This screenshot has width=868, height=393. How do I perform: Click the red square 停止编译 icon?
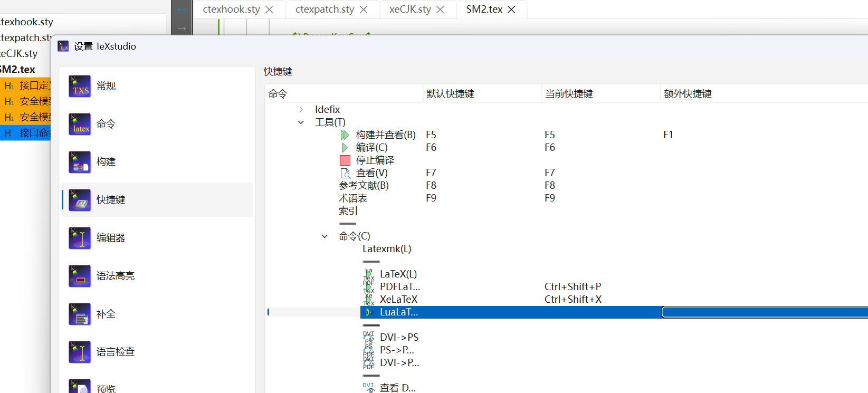(x=345, y=160)
